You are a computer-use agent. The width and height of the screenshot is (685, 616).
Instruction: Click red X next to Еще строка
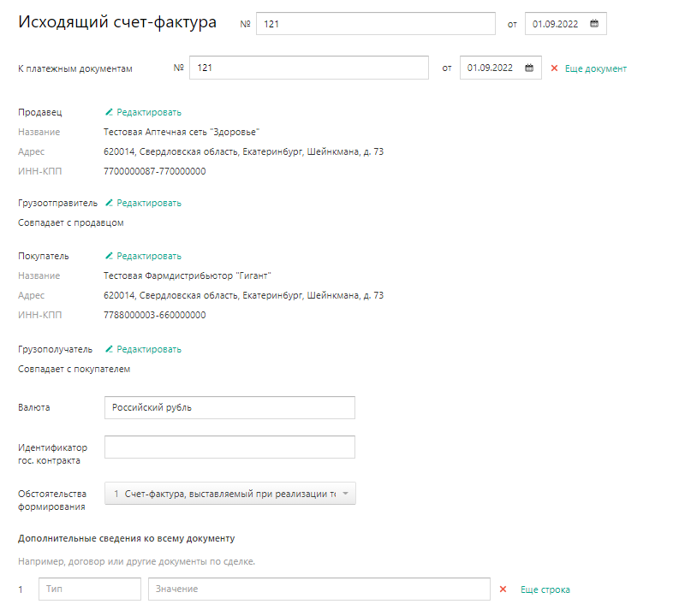pyautogui.click(x=503, y=589)
